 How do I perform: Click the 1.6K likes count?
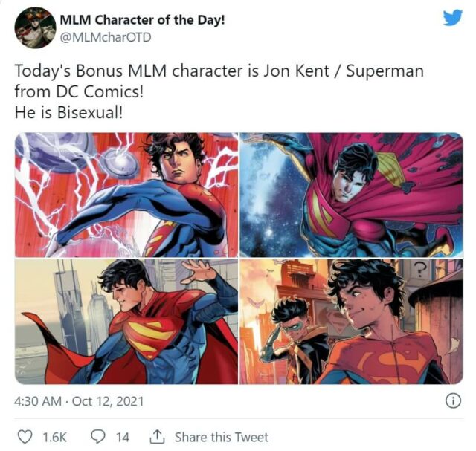pyautogui.click(x=54, y=437)
